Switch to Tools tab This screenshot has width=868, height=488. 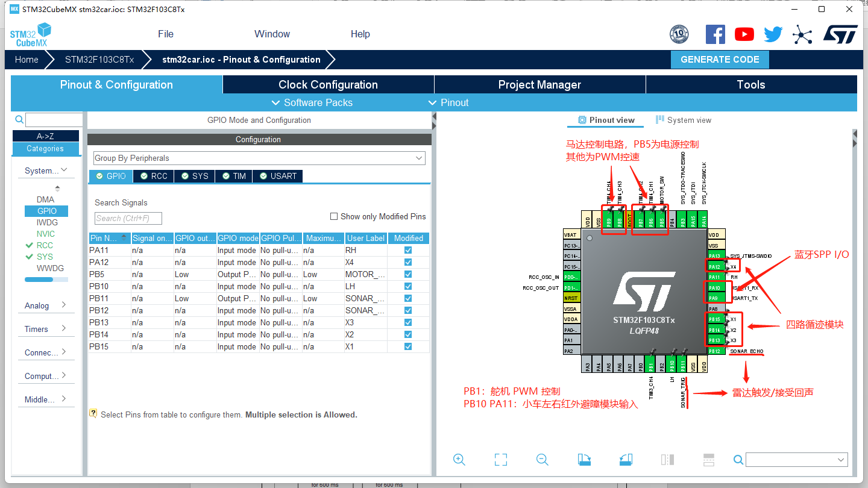click(x=751, y=84)
